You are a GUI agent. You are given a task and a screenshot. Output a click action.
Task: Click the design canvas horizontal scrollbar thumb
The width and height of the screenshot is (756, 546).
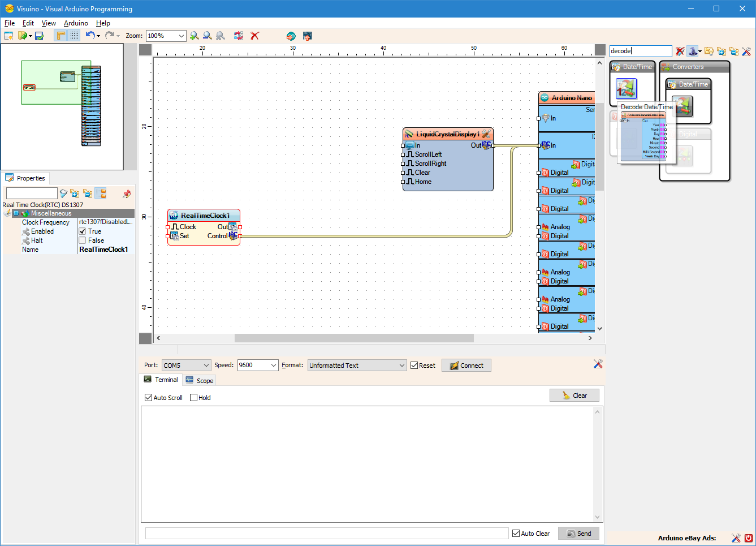click(x=354, y=338)
